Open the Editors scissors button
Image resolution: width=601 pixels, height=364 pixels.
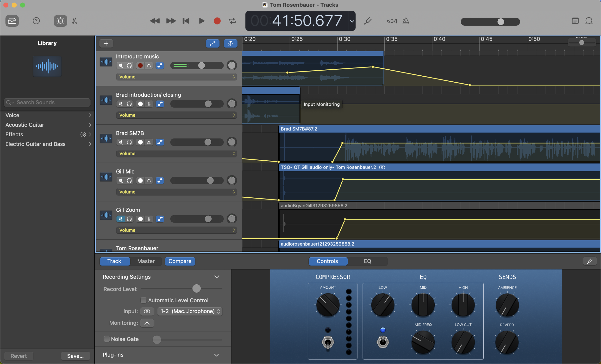[74, 21]
